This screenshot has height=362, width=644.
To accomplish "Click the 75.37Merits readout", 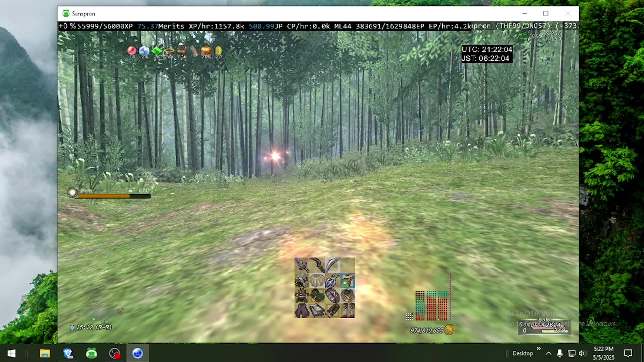I will tap(161, 26).
